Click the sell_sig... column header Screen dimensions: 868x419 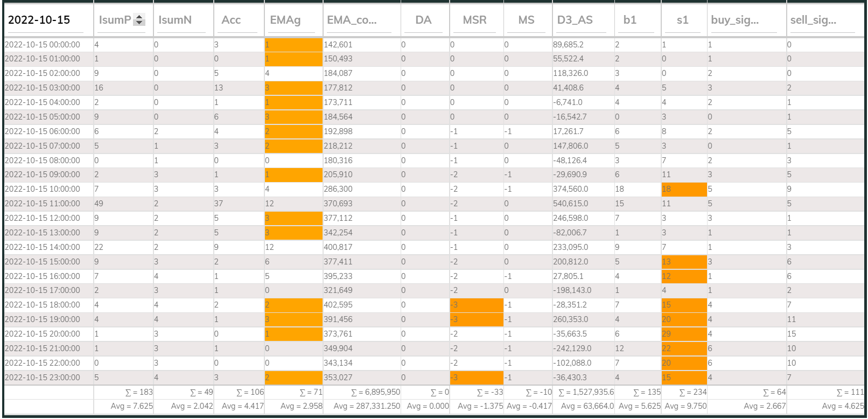tap(813, 20)
